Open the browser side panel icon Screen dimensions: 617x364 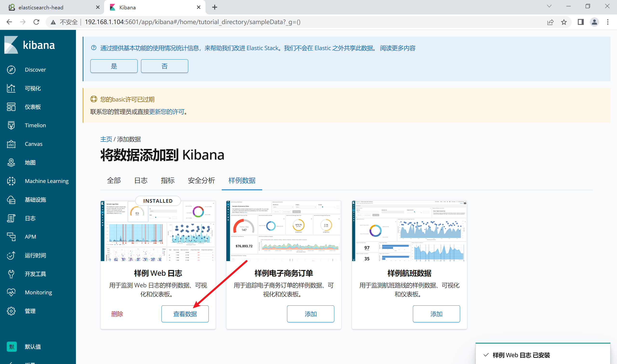click(x=580, y=22)
